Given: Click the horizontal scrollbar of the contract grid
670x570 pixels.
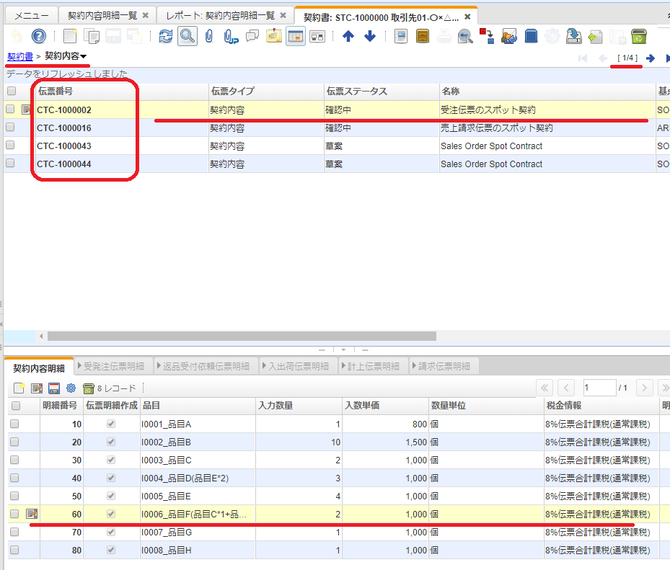Looking at the screenshot, I should 242,336.
